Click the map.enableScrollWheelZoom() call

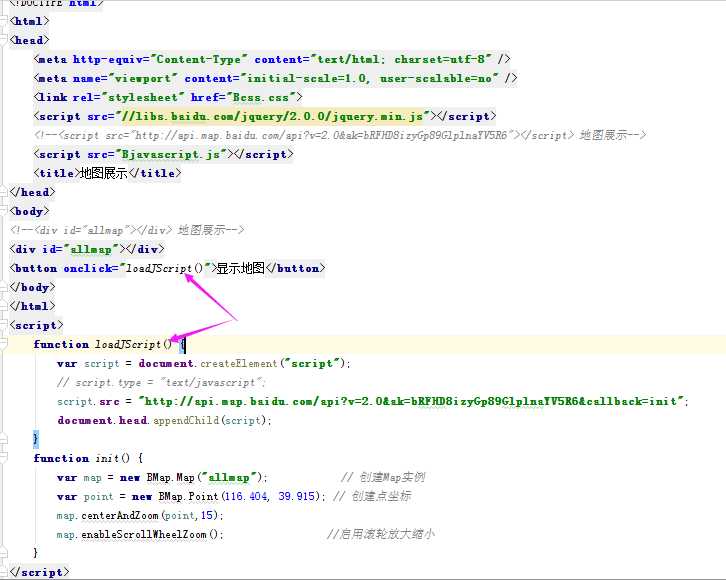tap(140, 534)
